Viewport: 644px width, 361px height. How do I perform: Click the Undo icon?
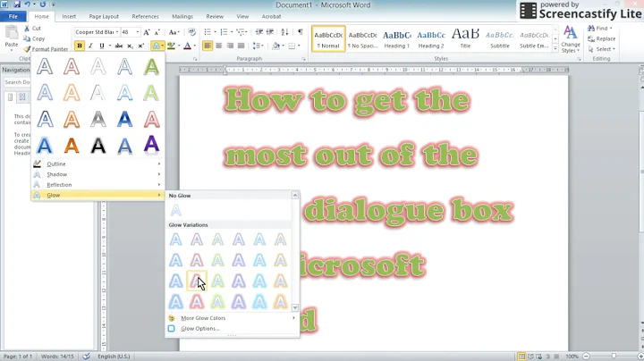tap(27, 4)
